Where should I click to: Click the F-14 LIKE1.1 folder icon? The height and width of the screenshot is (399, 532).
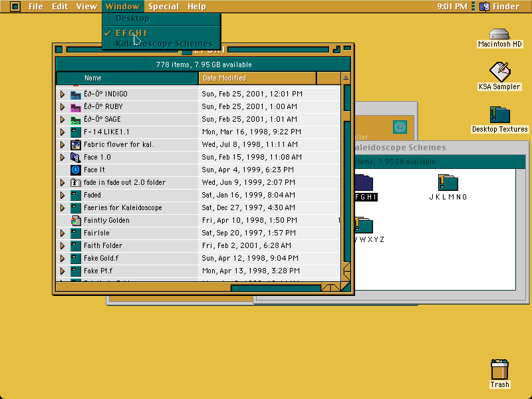tap(75, 132)
